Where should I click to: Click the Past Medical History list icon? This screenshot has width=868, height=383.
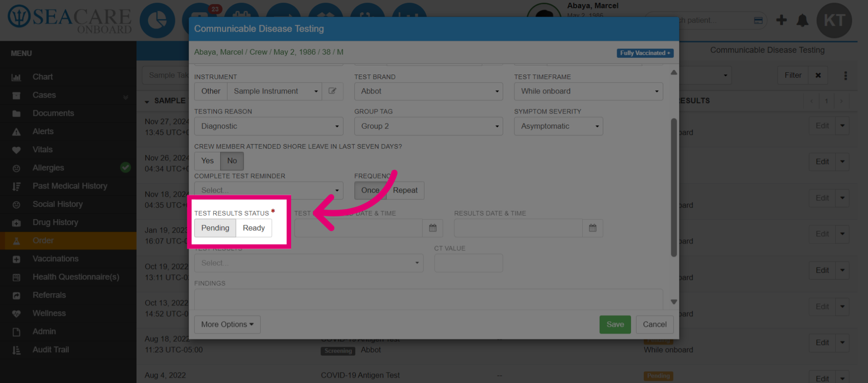pyautogui.click(x=16, y=186)
